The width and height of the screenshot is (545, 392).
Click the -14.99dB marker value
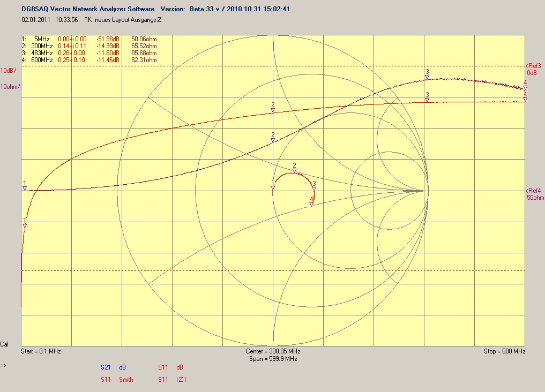(x=108, y=46)
